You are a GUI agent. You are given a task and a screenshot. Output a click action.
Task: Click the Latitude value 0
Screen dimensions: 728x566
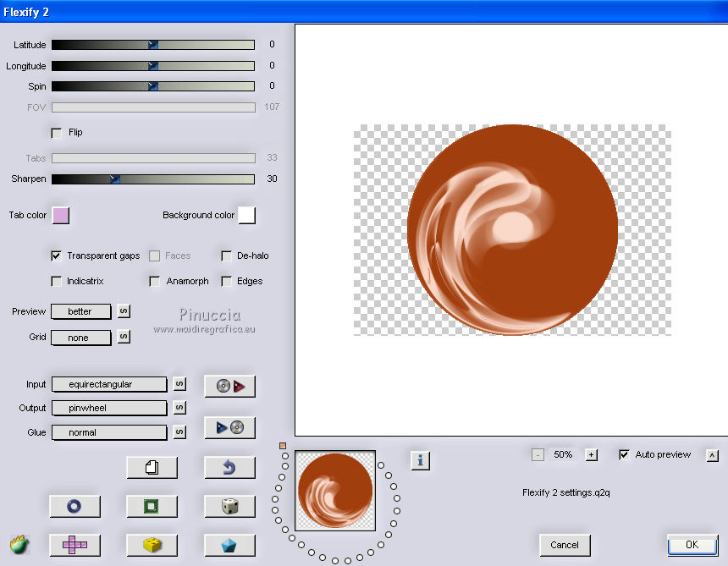coord(272,44)
